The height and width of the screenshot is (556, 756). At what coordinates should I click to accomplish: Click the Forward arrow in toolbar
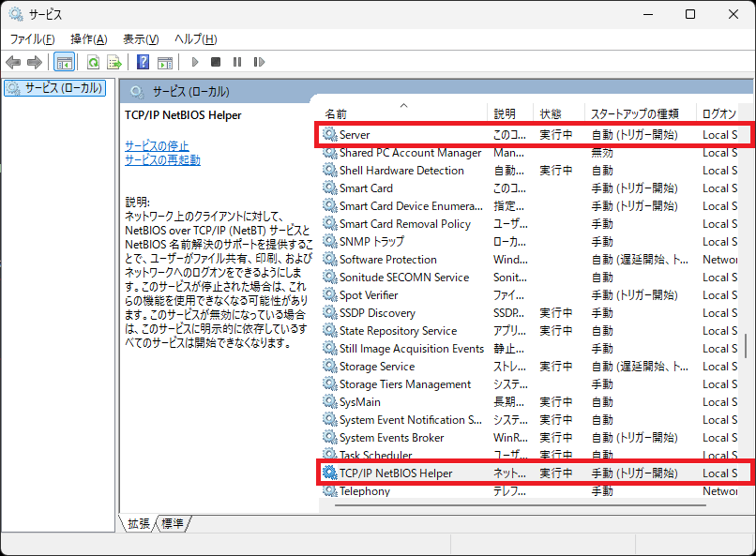pyautogui.click(x=35, y=63)
